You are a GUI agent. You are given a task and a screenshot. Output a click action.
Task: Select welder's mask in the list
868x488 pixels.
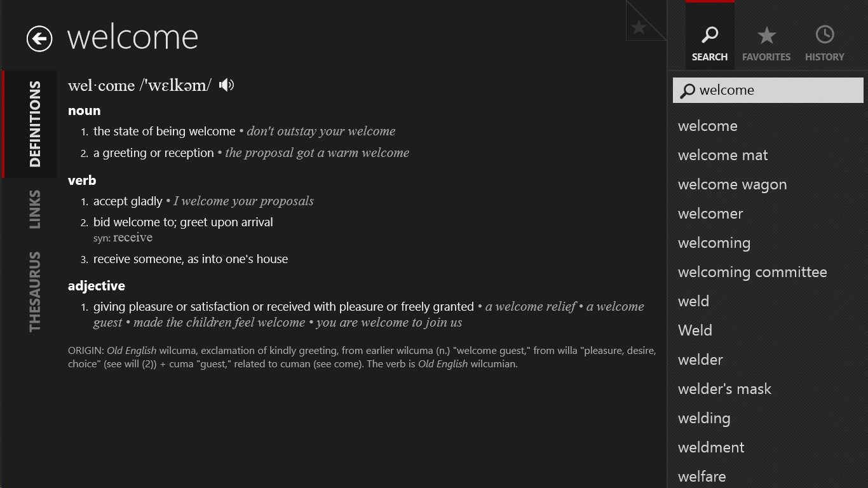(x=724, y=389)
